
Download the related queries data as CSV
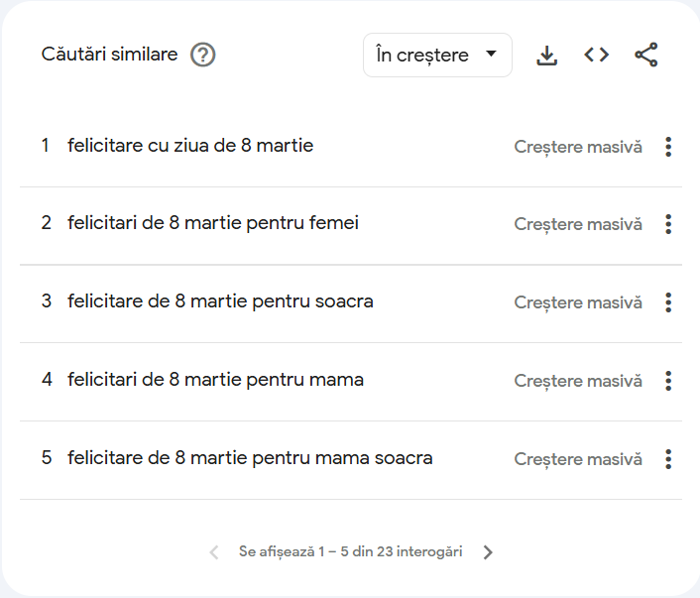click(546, 55)
